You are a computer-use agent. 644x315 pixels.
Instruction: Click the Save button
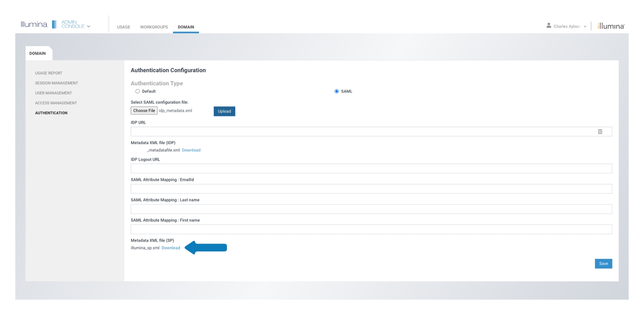coord(603,264)
